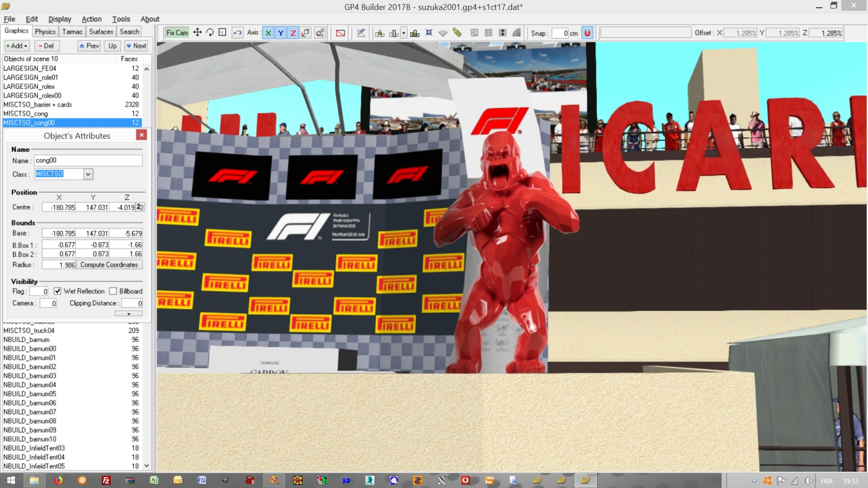Image resolution: width=868 pixels, height=488 pixels.
Task: Click the local axis cube icon
Action: (306, 33)
